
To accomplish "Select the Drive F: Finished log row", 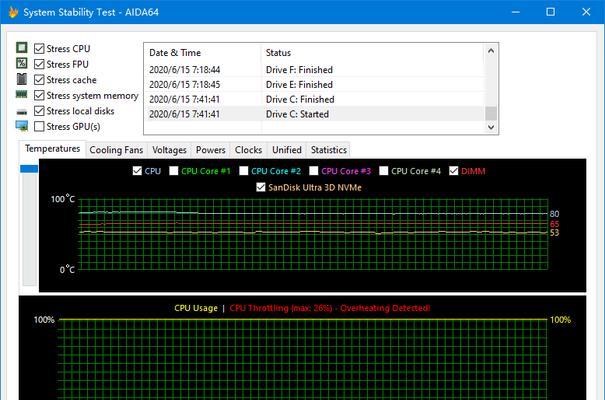I will click(x=314, y=70).
